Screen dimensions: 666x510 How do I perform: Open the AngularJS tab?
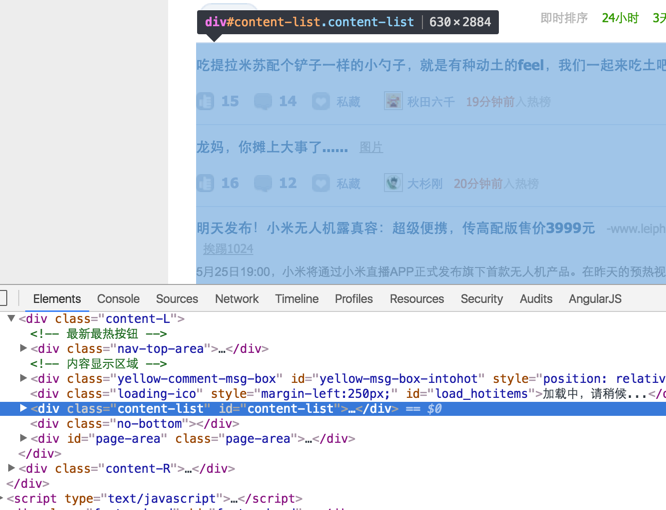tap(595, 299)
